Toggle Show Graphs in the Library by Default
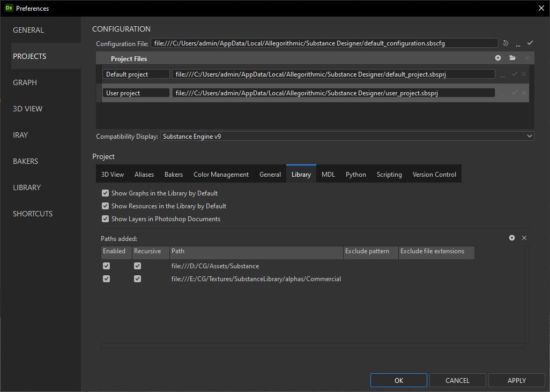 [105, 193]
